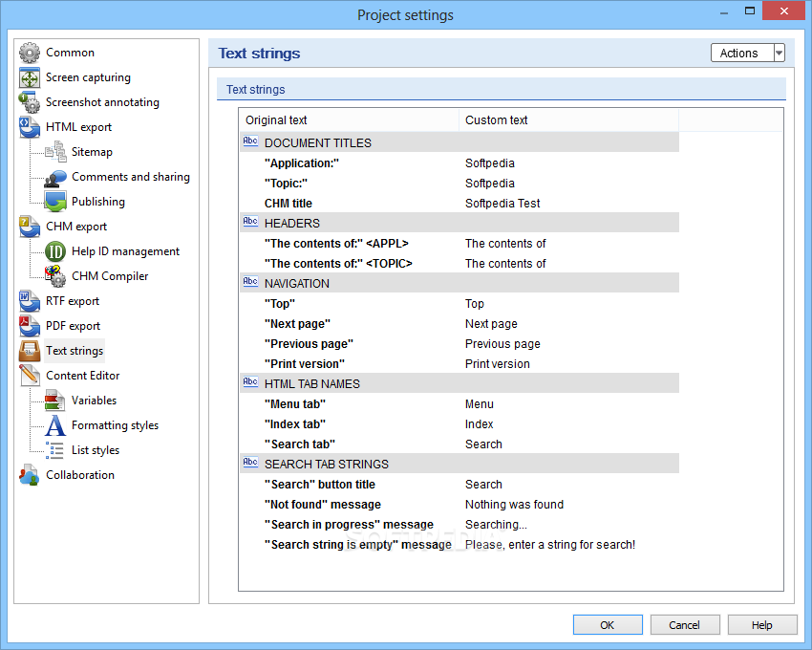
Task: Confirm settings with the OK button
Action: coord(608,625)
